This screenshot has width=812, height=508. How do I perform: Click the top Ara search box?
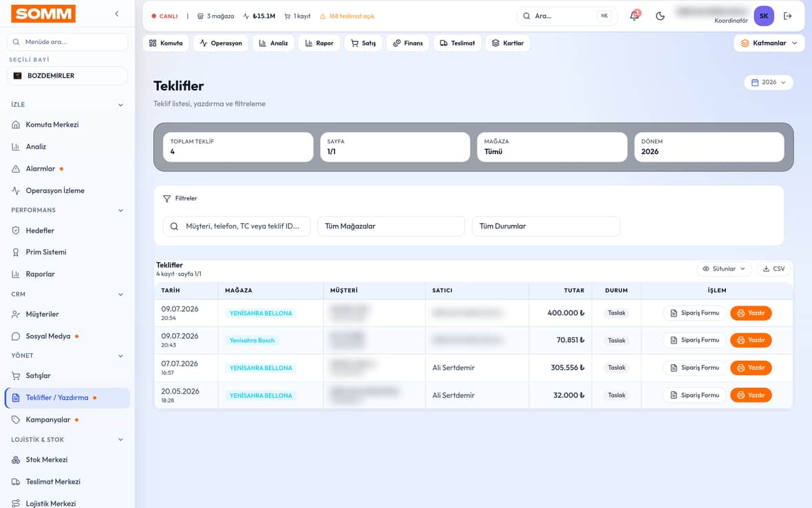tap(566, 16)
